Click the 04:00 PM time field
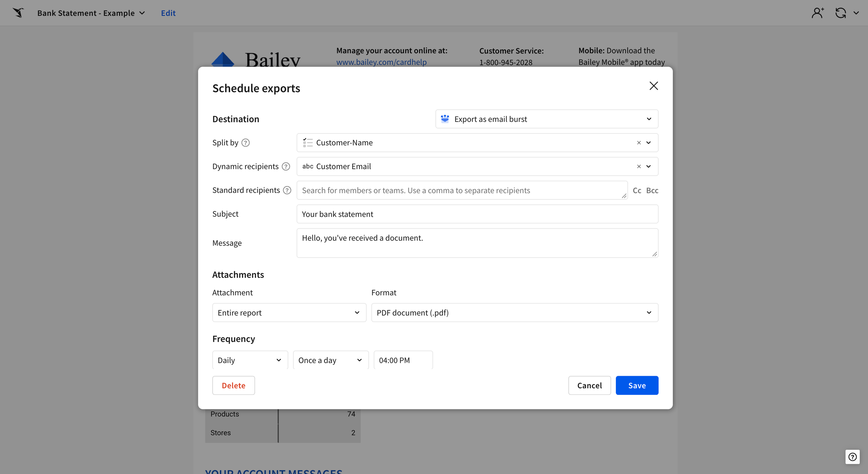 403,360
